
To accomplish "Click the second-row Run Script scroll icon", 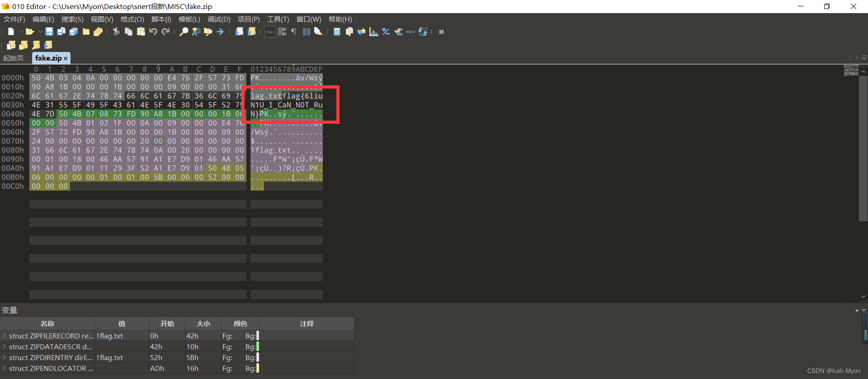I will (48, 45).
